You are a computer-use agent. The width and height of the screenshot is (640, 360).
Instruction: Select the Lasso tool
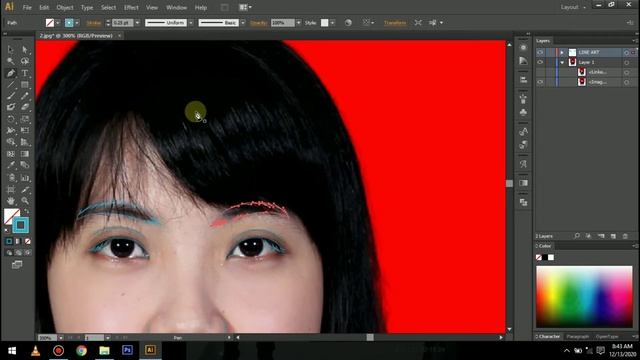(25, 61)
